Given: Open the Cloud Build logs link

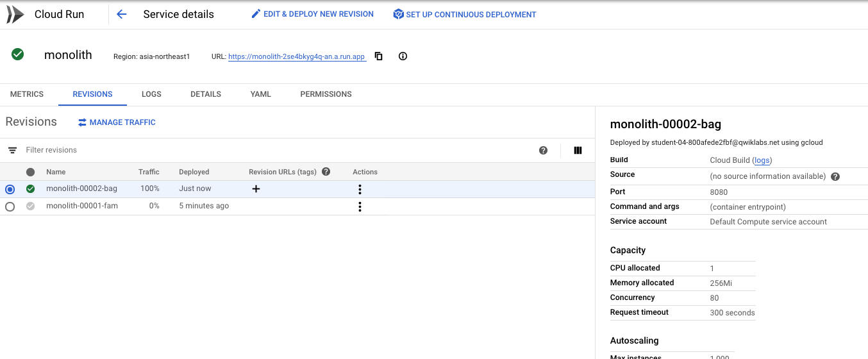Looking at the screenshot, I should pyautogui.click(x=762, y=160).
